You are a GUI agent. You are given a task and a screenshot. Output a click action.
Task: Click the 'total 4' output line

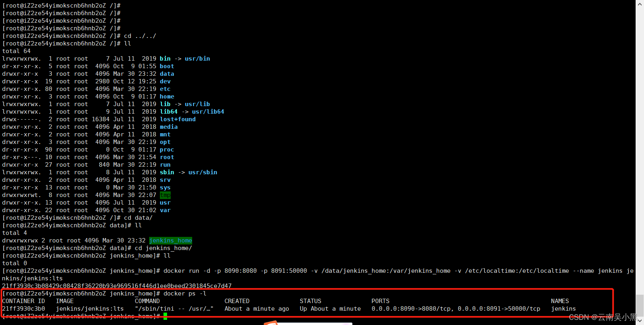(14, 233)
